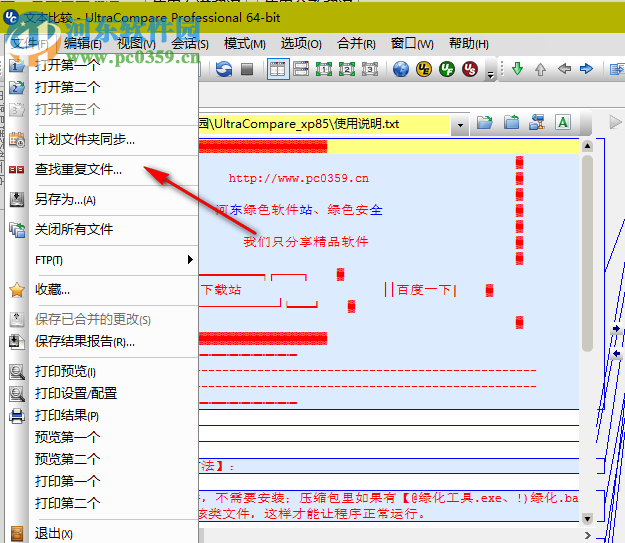Click the 百度一下 text in pane
Image resolution: width=625 pixels, height=543 pixels.
(x=424, y=290)
